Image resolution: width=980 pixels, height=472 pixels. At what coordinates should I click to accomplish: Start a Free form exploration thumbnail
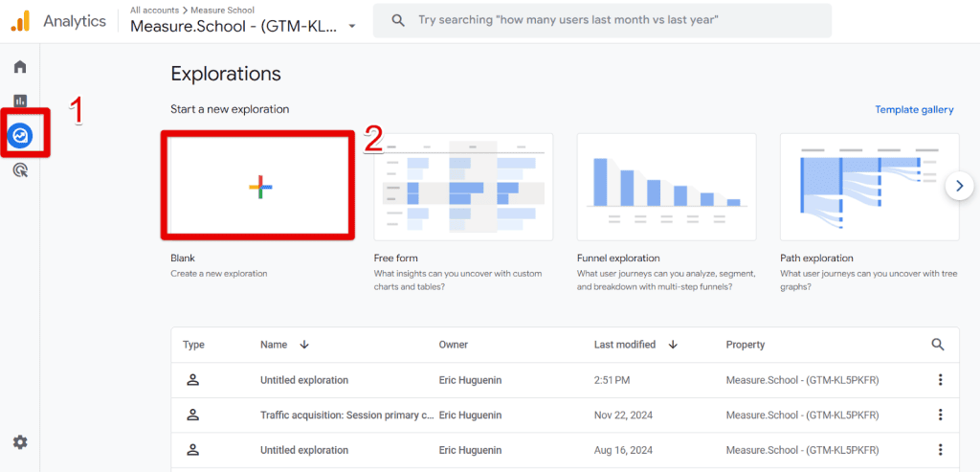click(x=463, y=187)
